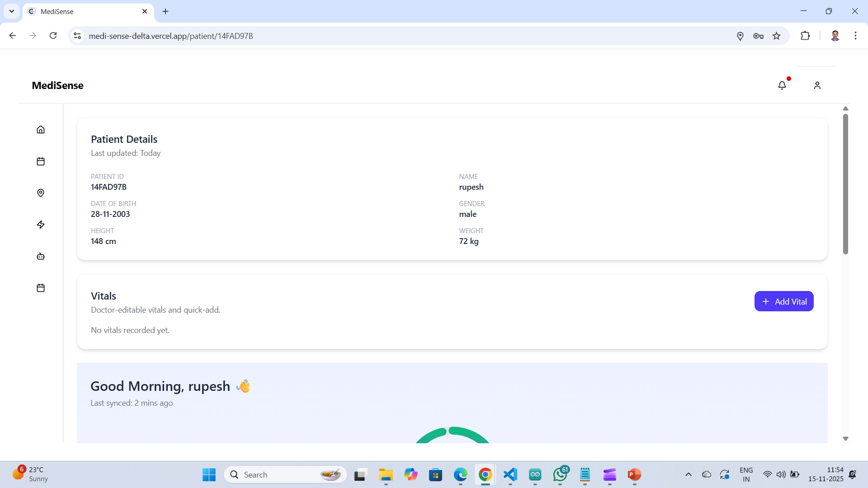Select the lightning bolt sidebar icon

point(41,225)
